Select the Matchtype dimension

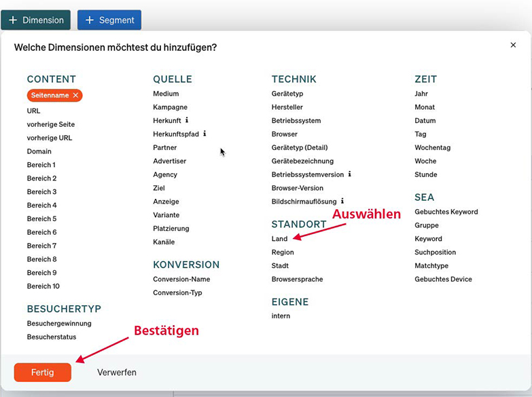(431, 266)
